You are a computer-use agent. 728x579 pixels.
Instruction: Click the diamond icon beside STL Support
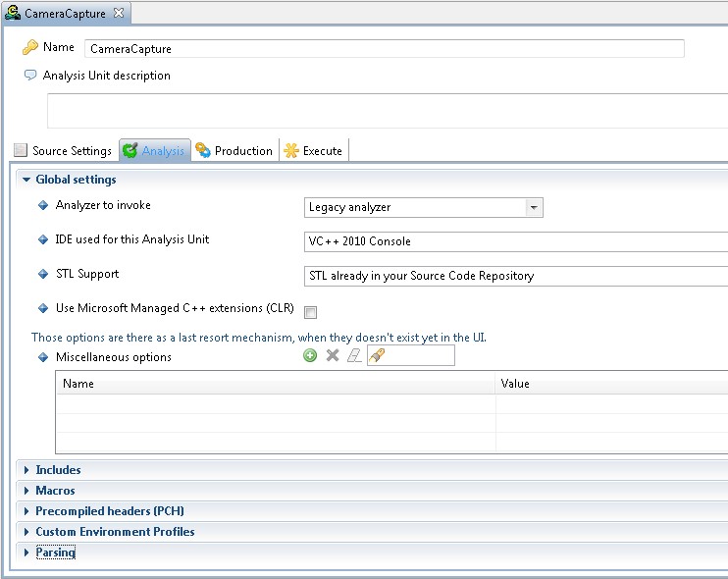42,275
